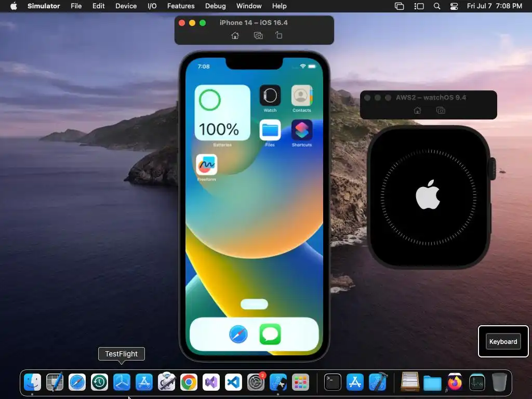Viewport: 532px width, 399px height.
Task: Open the Trash in the Dock
Action: coord(499,382)
